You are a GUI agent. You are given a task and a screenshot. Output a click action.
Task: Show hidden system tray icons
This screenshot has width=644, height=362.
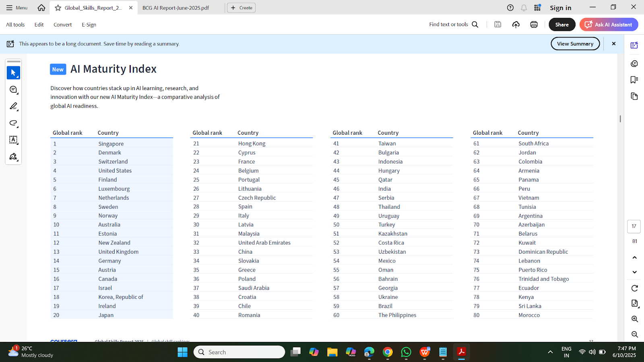[x=550, y=352]
